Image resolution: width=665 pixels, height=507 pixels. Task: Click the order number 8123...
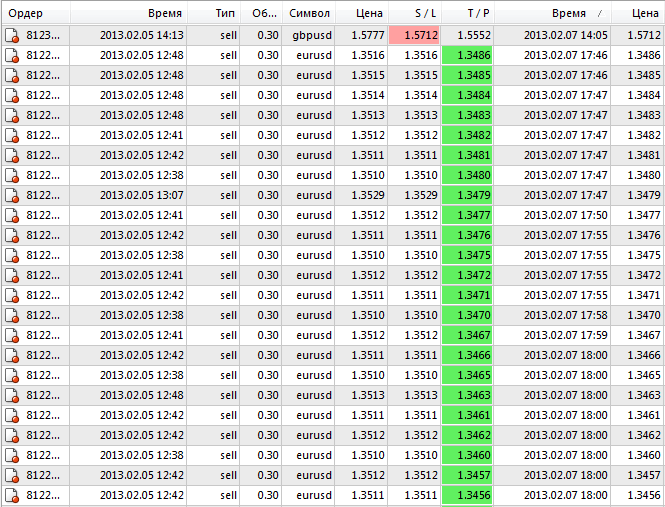42,35
